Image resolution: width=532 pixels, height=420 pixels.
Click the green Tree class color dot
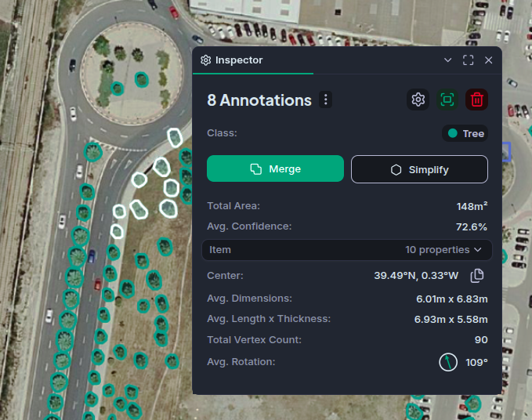(453, 133)
